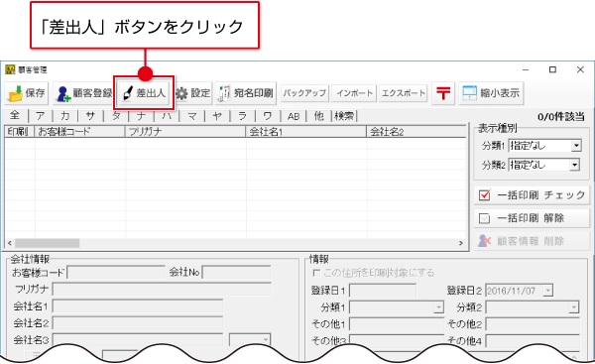
Task: Click the フリガナ column header
Action: [185, 132]
